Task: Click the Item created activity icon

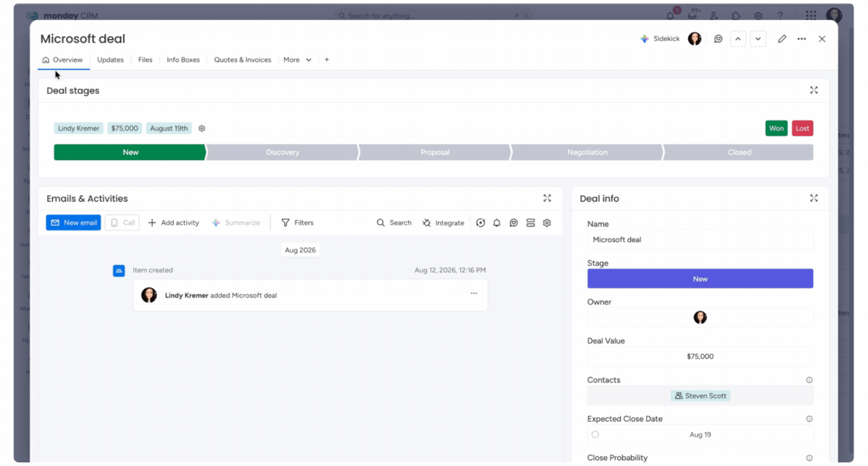Action: pyautogui.click(x=119, y=270)
